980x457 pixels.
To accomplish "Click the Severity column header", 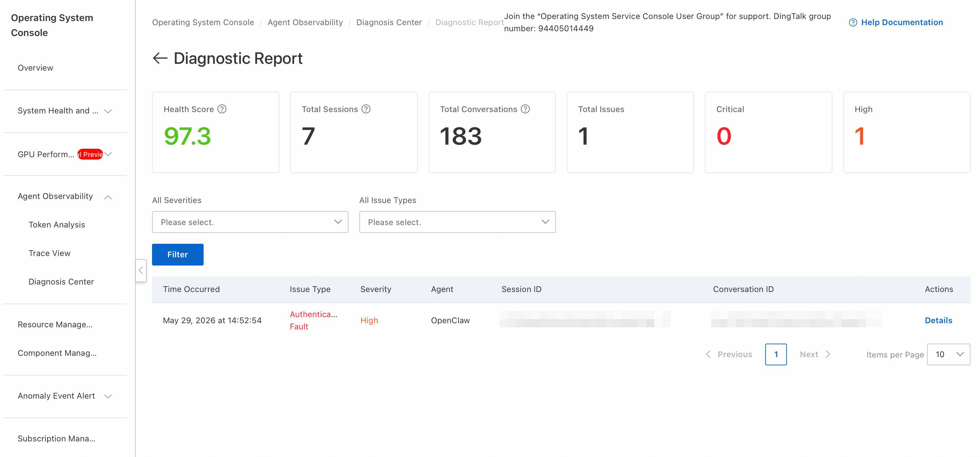I will point(376,289).
